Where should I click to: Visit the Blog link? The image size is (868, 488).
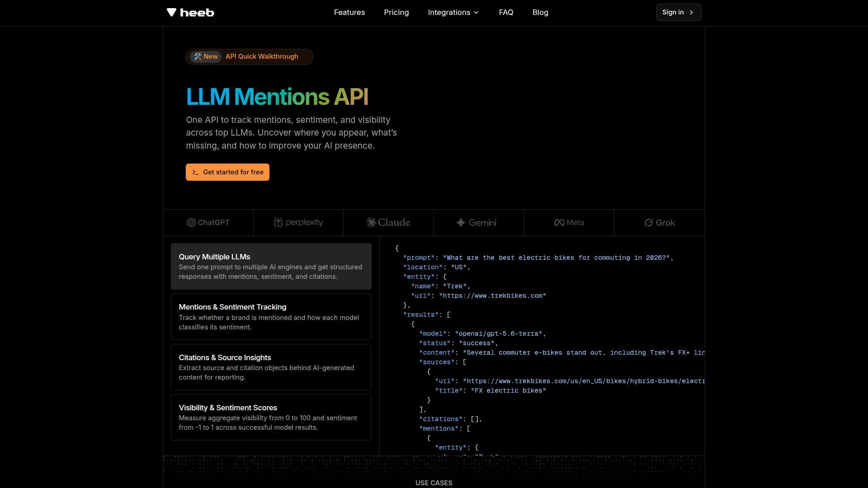tap(540, 12)
